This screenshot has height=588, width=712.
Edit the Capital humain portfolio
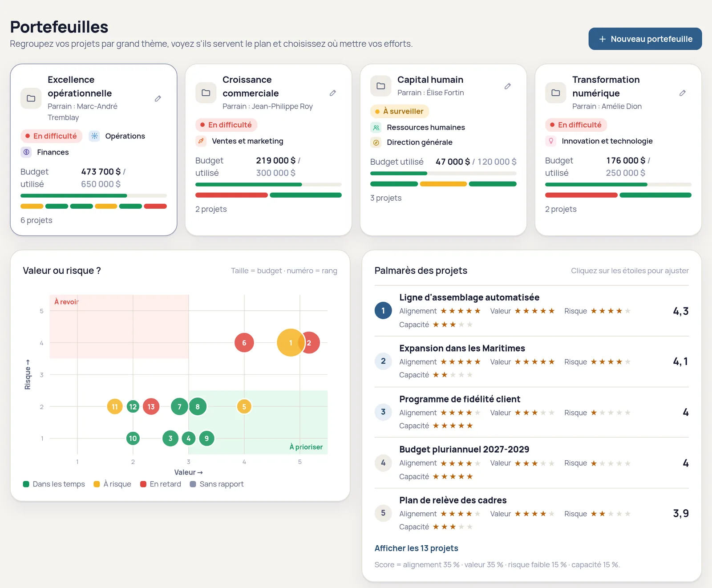click(508, 86)
